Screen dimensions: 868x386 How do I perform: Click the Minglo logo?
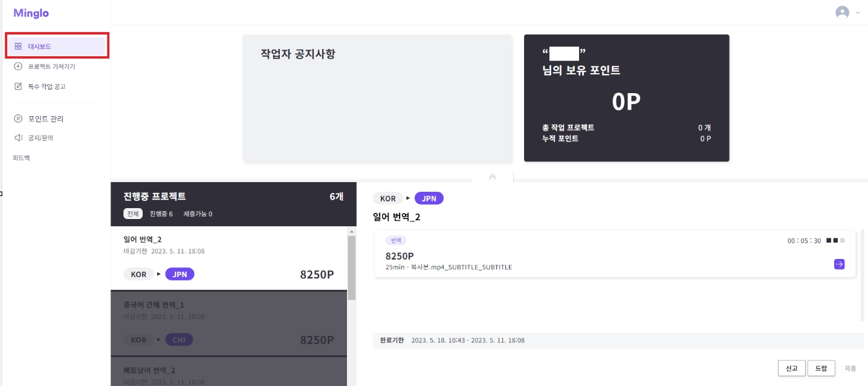coord(31,13)
